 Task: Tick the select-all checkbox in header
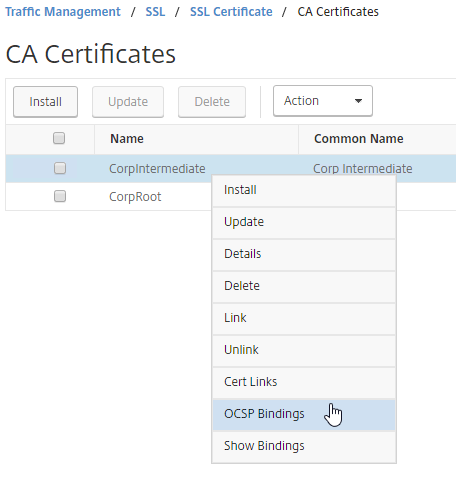59,138
